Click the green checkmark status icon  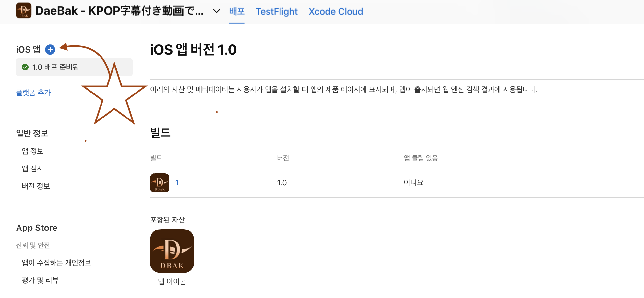(25, 67)
